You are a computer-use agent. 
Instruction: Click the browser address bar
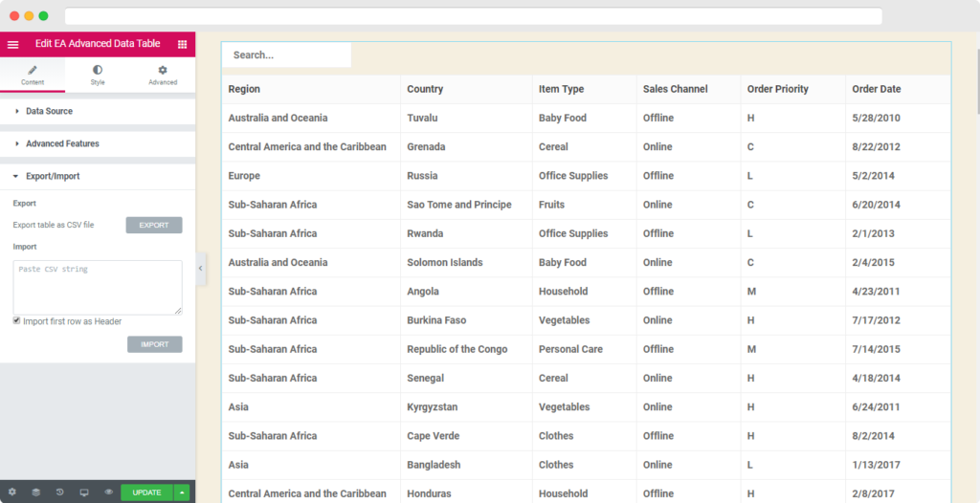(x=473, y=16)
